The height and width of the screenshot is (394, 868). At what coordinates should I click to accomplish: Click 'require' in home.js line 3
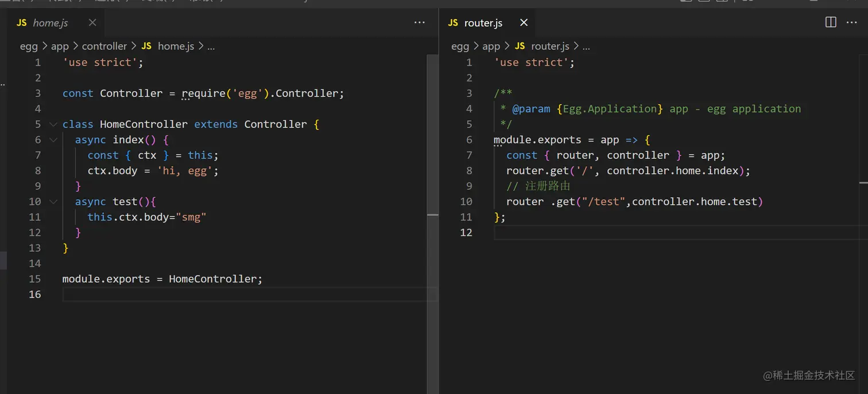point(203,93)
